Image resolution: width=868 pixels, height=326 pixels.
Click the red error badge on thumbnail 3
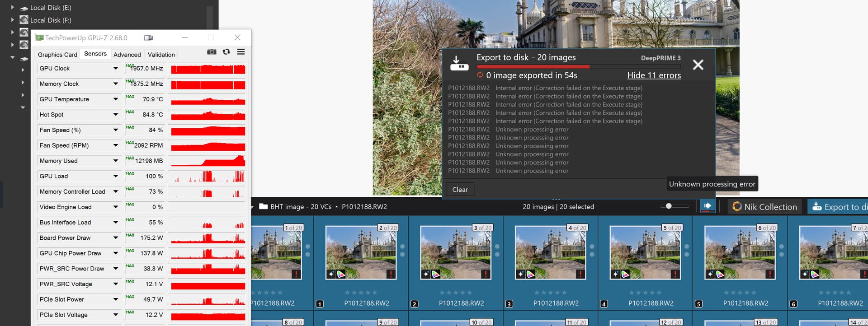(x=486, y=274)
